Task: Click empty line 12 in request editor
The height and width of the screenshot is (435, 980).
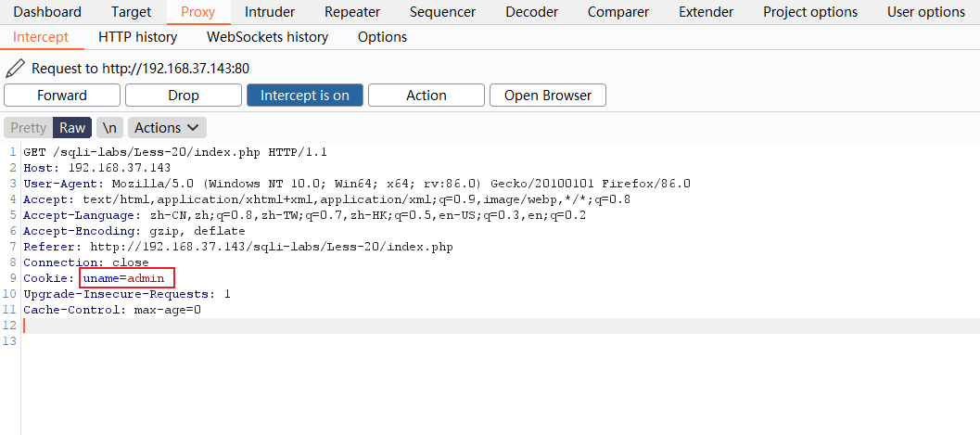Action: (x=500, y=326)
